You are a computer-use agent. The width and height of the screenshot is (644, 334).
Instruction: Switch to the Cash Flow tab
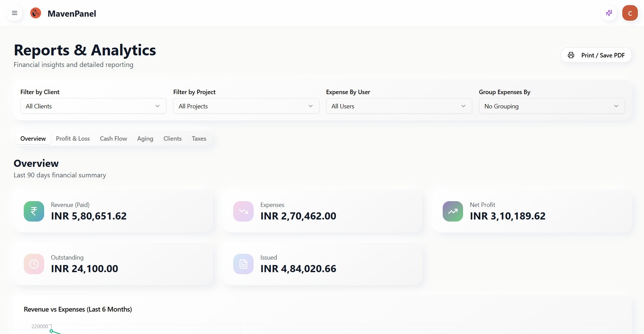[113, 139]
